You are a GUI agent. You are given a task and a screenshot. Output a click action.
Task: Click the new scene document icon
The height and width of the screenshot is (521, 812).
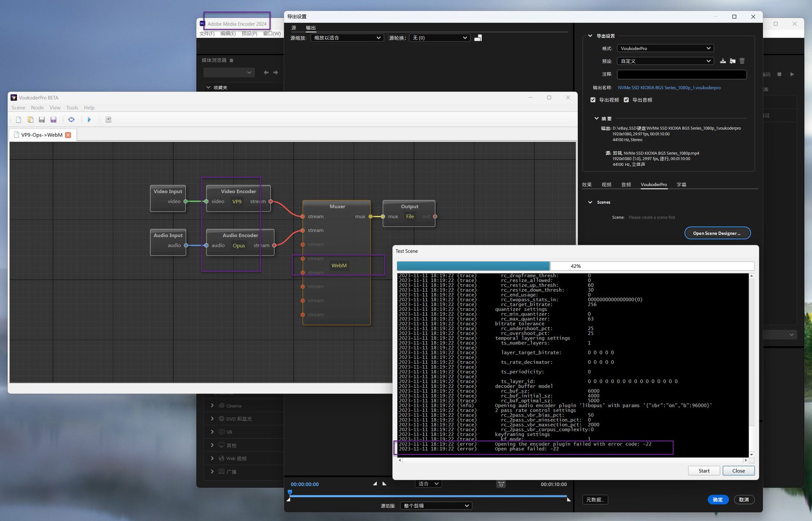click(x=18, y=120)
